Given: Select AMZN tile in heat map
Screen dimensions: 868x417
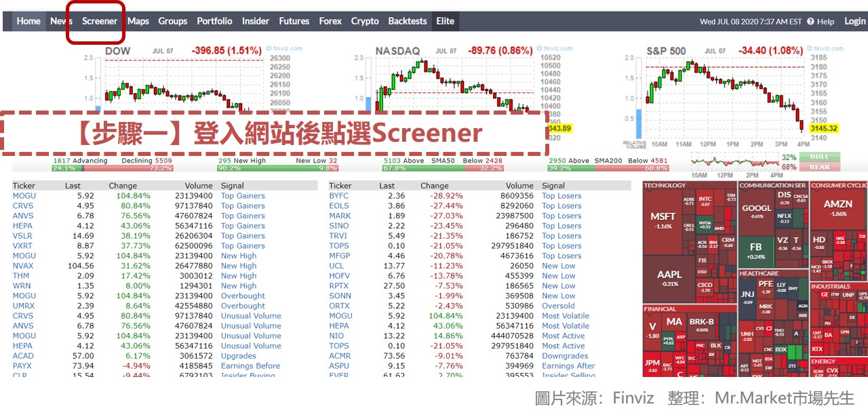Looking at the screenshot, I should click(838, 208).
